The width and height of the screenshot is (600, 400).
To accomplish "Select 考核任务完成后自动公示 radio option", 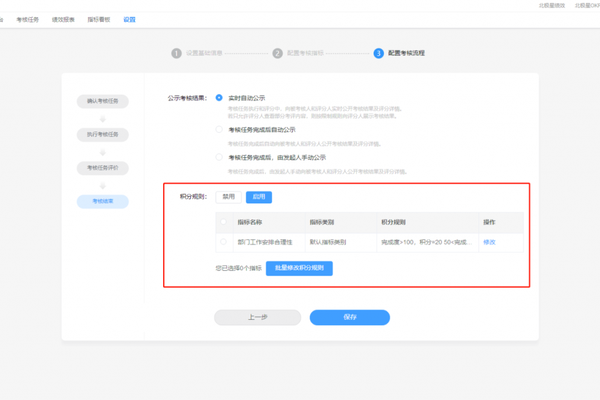I will coord(220,129).
